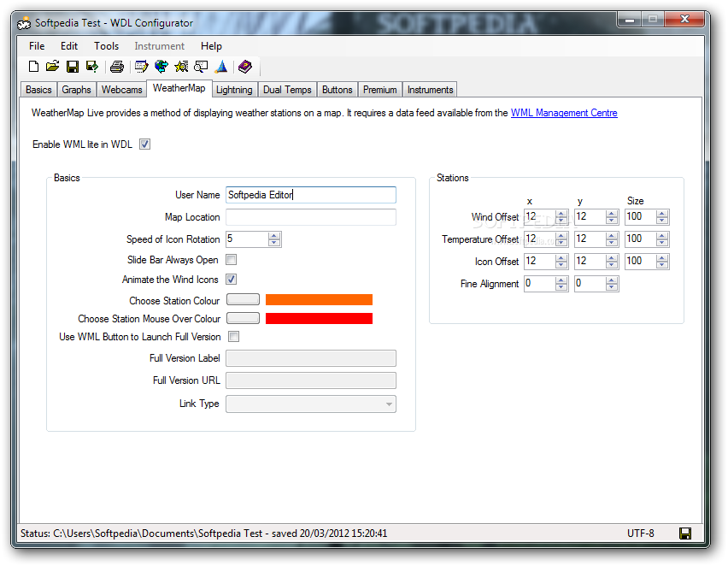The height and width of the screenshot is (566, 728).
Task: Open help via the purple book icon
Action: click(x=244, y=67)
